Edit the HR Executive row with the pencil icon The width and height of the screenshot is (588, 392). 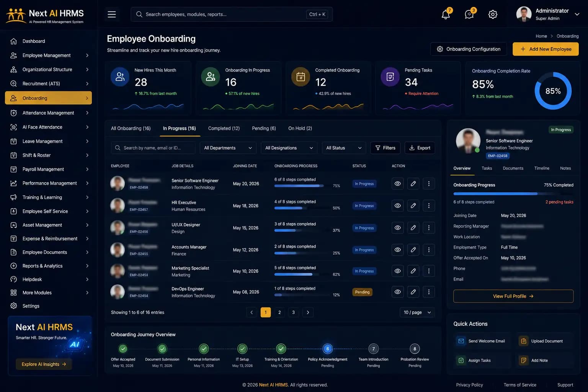(x=413, y=206)
